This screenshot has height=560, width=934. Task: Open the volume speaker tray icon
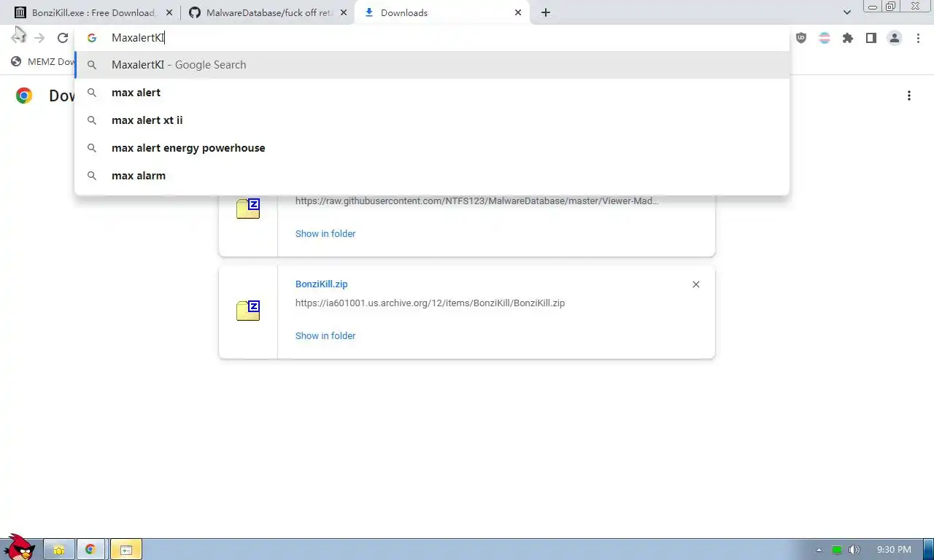coord(854,550)
